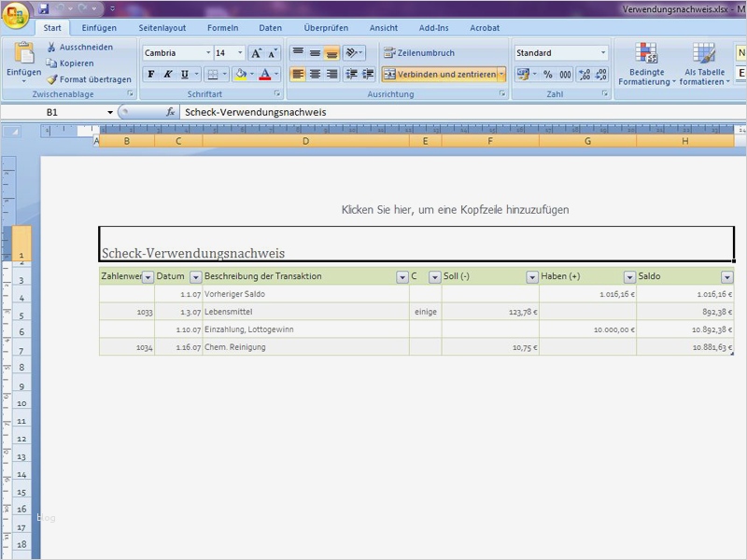The height and width of the screenshot is (560, 747).
Task: Apply the accounting currency format icon
Action: click(523, 75)
